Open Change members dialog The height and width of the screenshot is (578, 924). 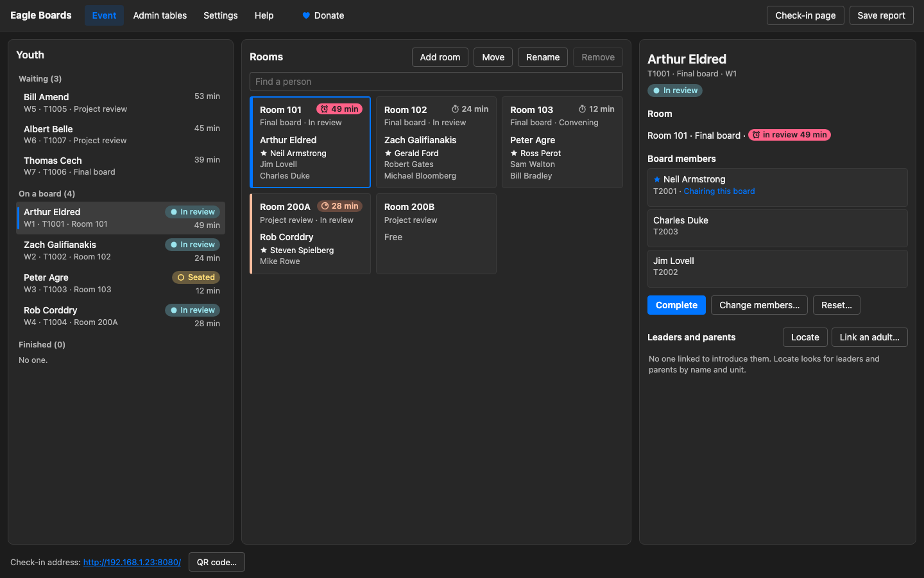(760, 305)
